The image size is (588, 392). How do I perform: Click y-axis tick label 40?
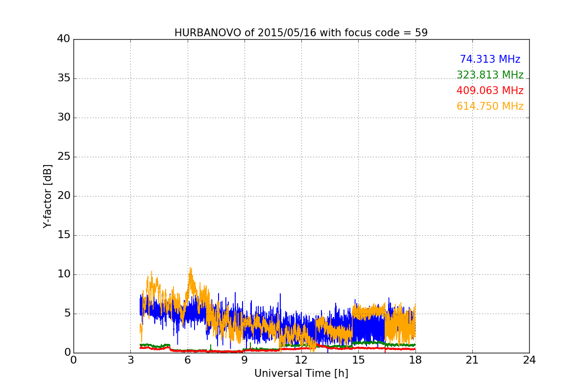63,39
